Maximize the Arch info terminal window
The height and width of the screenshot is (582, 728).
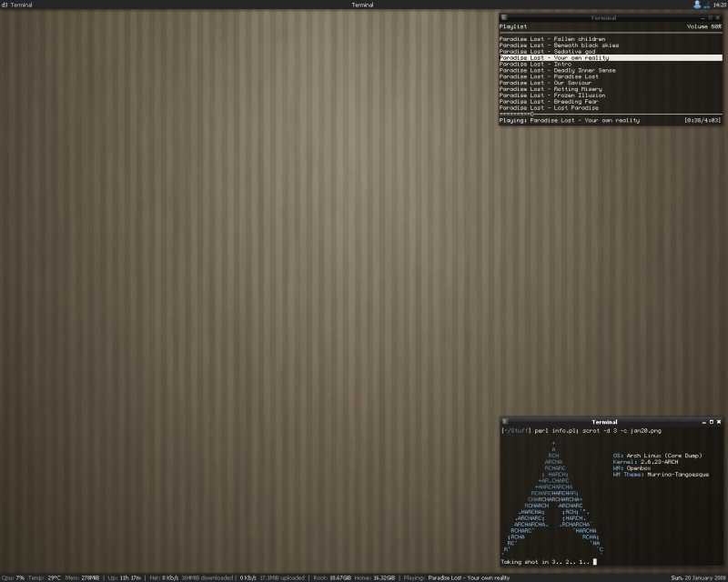tap(712, 422)
